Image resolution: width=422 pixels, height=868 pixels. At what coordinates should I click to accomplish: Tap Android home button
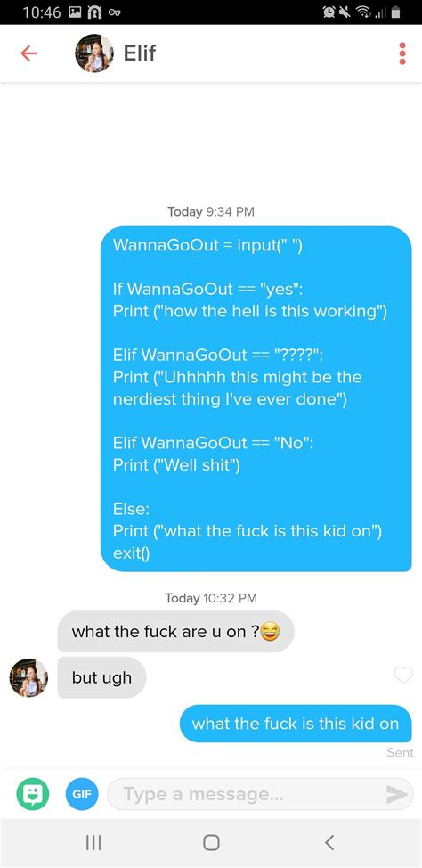coord(211,842)
